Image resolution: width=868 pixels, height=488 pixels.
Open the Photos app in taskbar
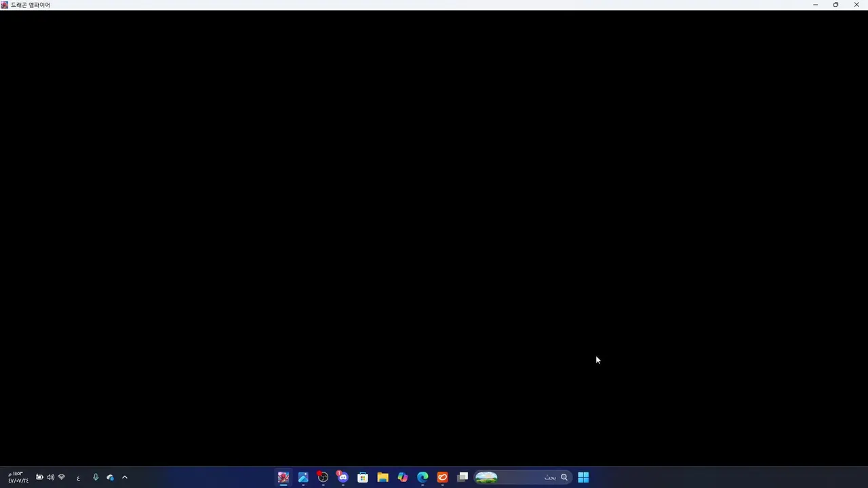point(303,477)
